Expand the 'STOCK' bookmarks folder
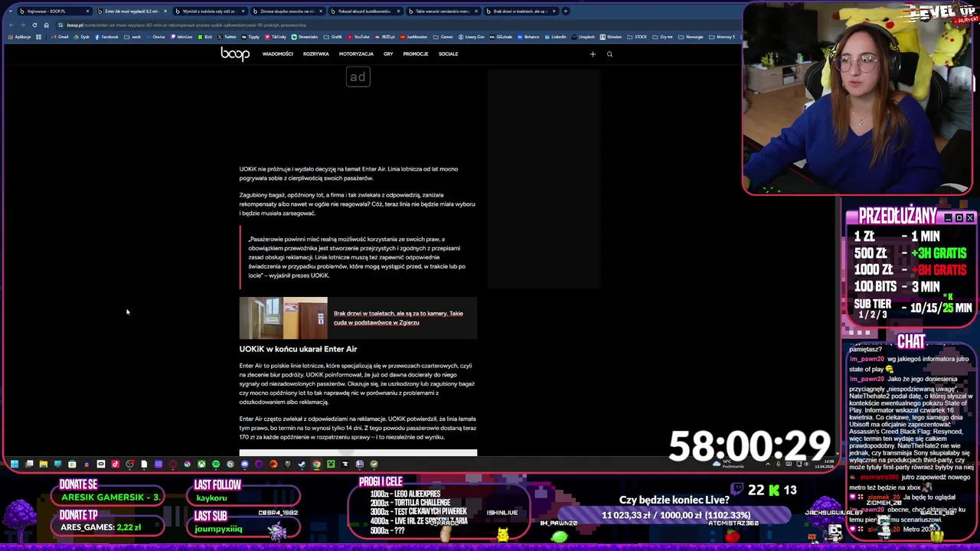The height and width of the screenshot is (551, 980). (637, 37)
